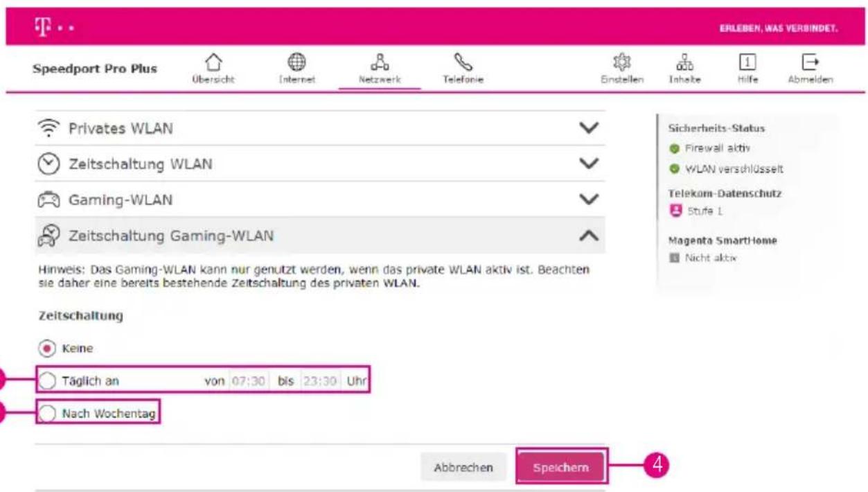Click the Sicherheits-Status heading
Viewport: 868px width, 492px height.
(716, 129)
